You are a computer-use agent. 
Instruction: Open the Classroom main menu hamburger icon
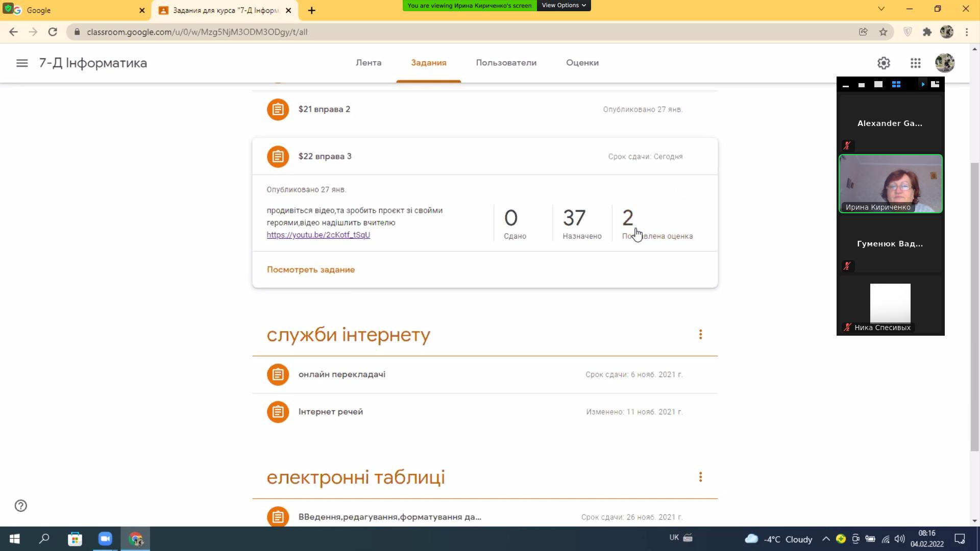[x=22, y=63]
